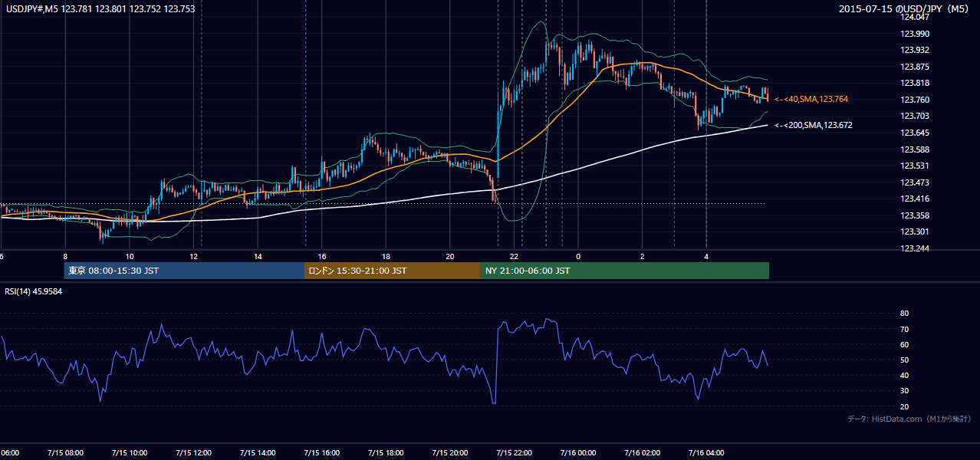Click the 123.358 price axis label

click(914, 215)
